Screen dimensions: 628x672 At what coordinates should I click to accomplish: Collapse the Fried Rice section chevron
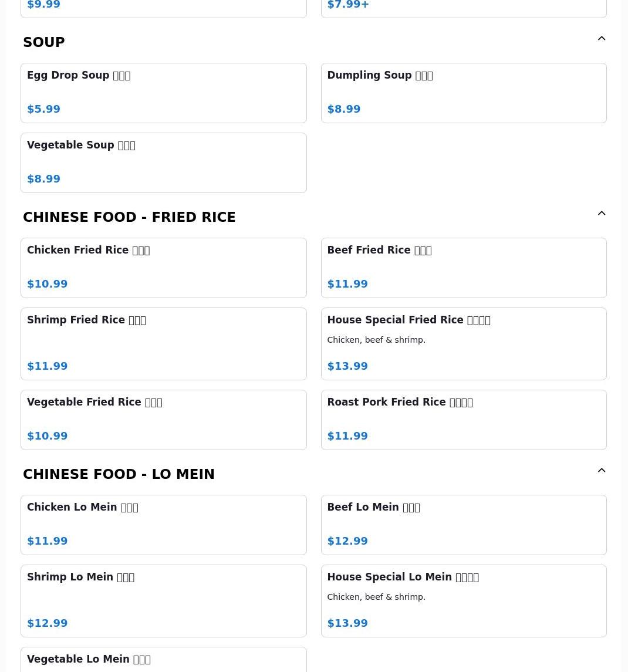(602, 214)
